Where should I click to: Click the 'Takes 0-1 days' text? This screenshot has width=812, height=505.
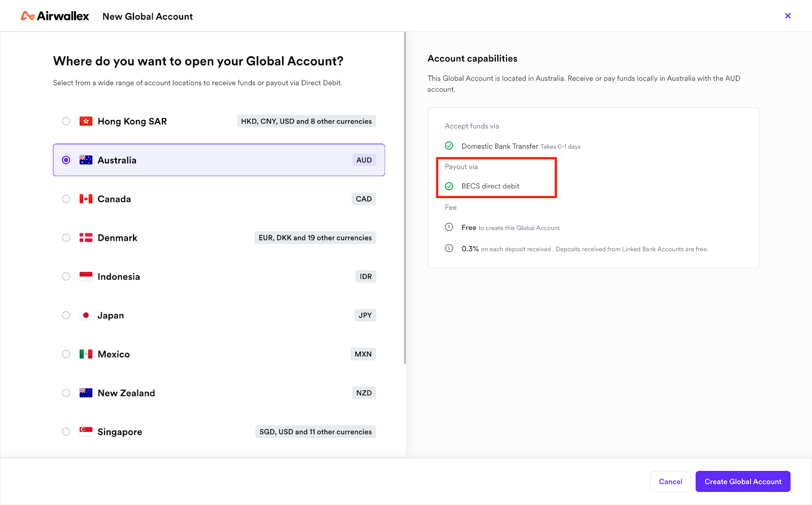tap(560, 147)
